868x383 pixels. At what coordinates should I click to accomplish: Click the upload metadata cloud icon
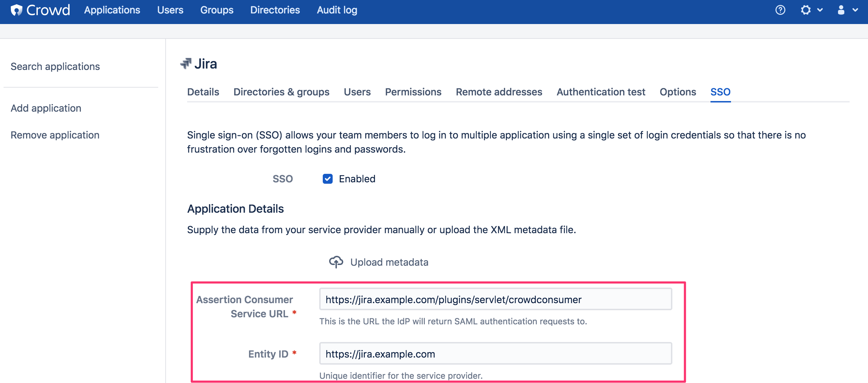[x=336, y=262]
